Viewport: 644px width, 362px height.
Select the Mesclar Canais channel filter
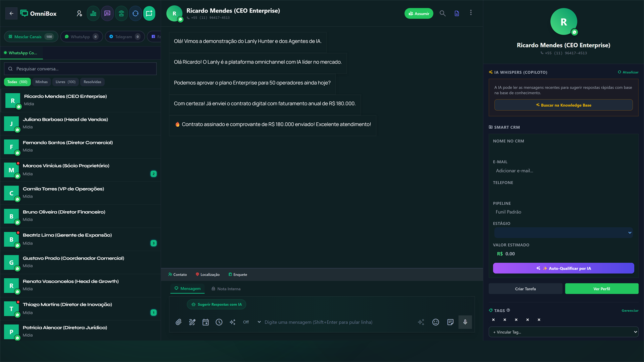click(31, 37)
